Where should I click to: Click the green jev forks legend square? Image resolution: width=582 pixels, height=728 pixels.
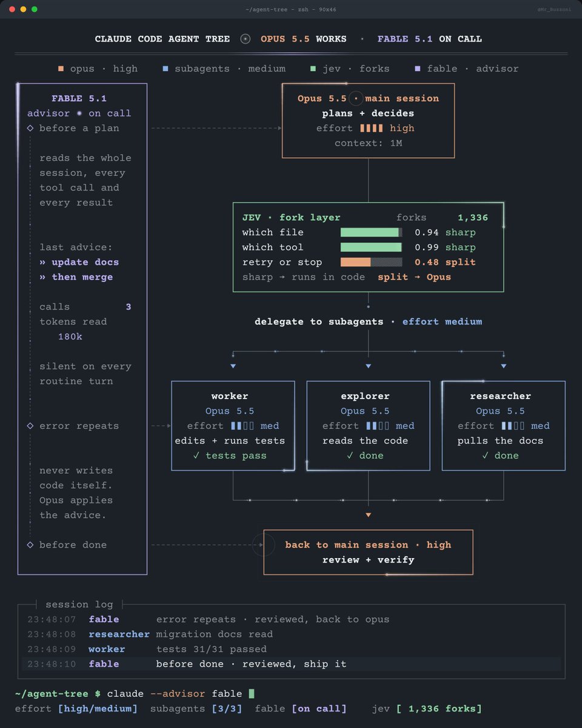[313, 69]
